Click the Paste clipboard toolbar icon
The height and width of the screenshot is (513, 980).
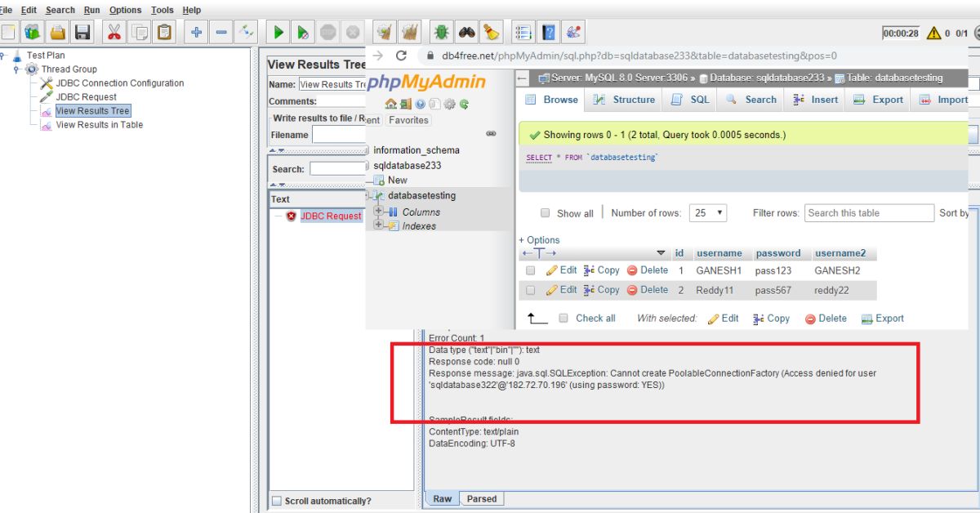coord(165,32)
